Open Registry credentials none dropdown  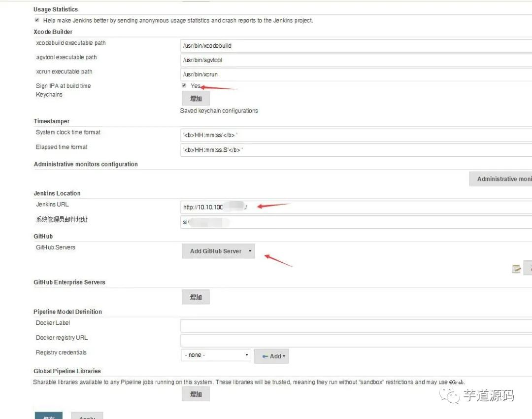[216, 355]
